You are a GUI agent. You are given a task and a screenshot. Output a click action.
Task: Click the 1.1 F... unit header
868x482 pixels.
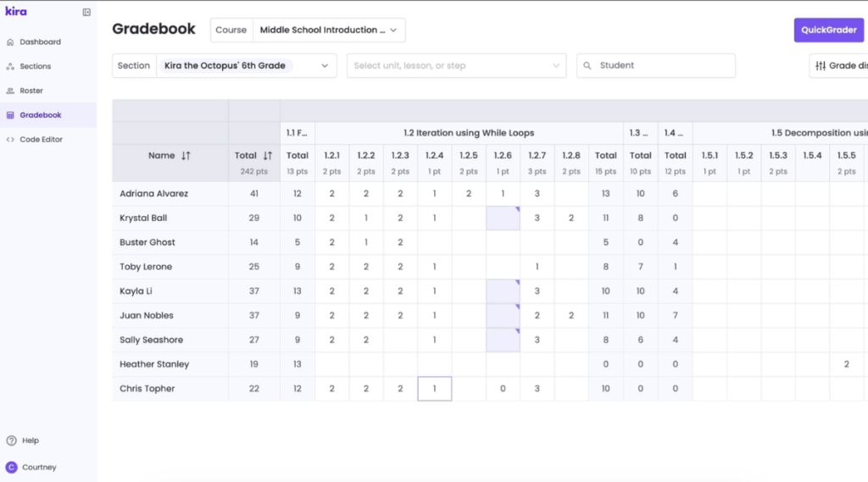[x=298, y=133]
